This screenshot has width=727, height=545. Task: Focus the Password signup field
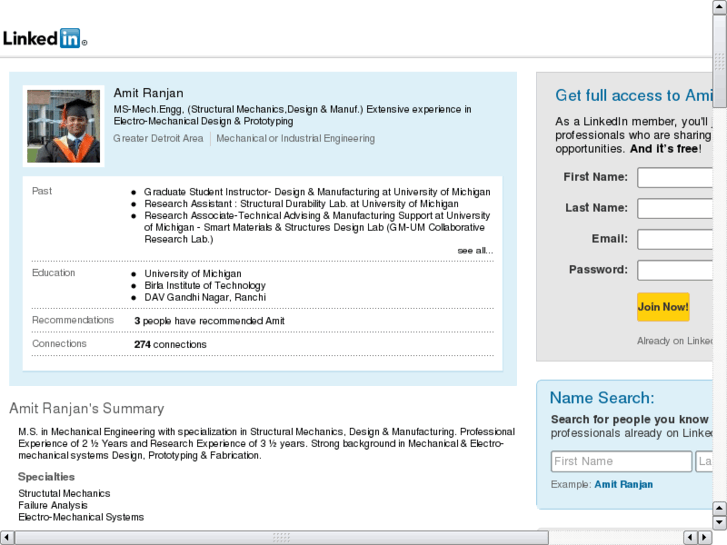675,270
